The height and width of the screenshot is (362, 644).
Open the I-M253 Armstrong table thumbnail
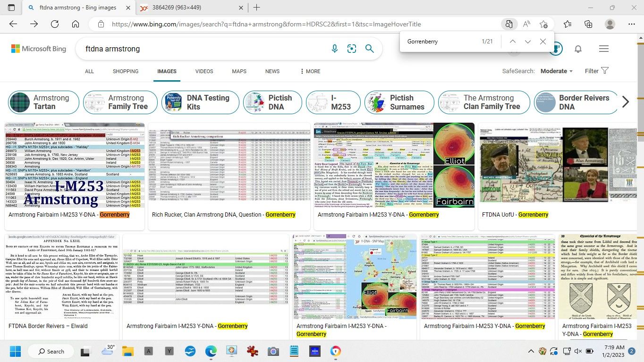tap(74, 165)
